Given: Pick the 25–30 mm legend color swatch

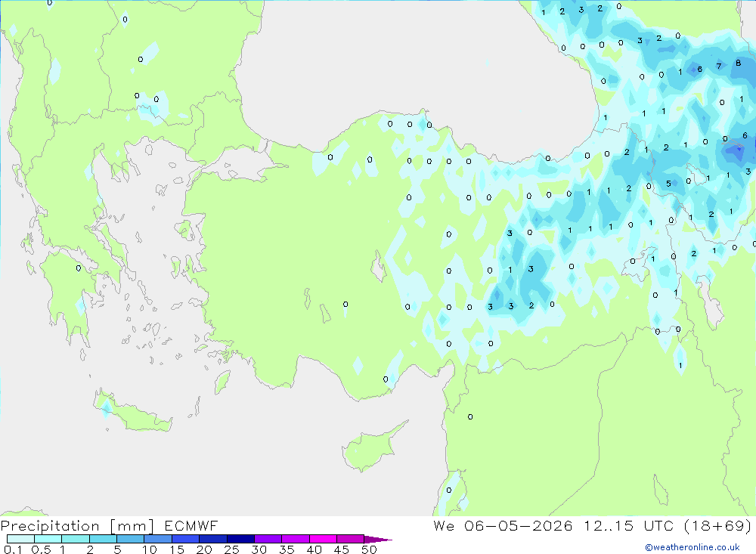Looking at the screenshot, I should coord(240,539).
